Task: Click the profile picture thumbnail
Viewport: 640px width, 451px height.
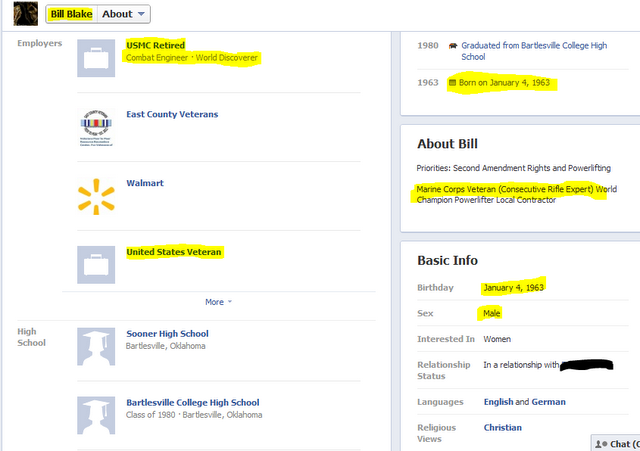Action: pyautogui.click(x=19, y=13)
